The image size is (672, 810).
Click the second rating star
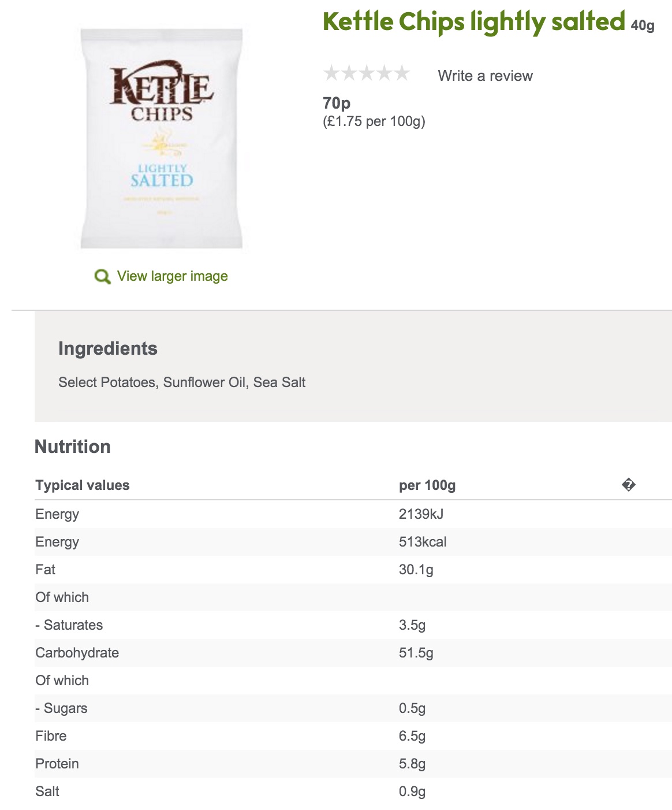[x=349, y=73]
